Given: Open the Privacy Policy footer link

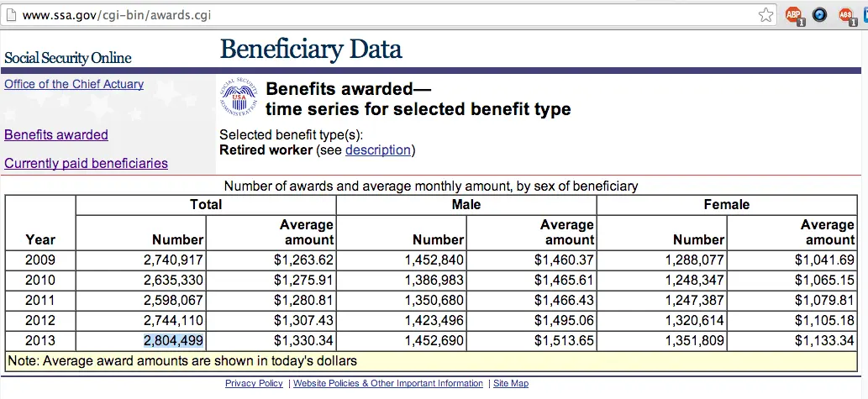Looking at the screenshot, I should (254, 383).
